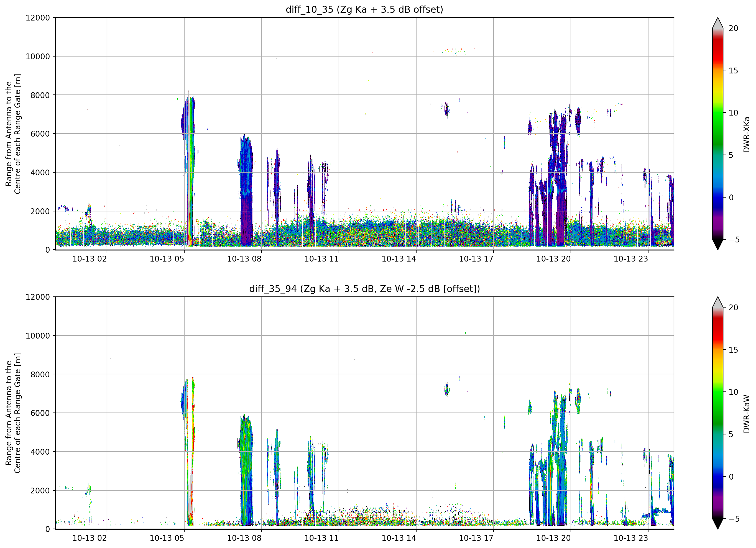
Task: Click the 12000 y-tick of diff_10_35 plot
Action: point(38,18)
